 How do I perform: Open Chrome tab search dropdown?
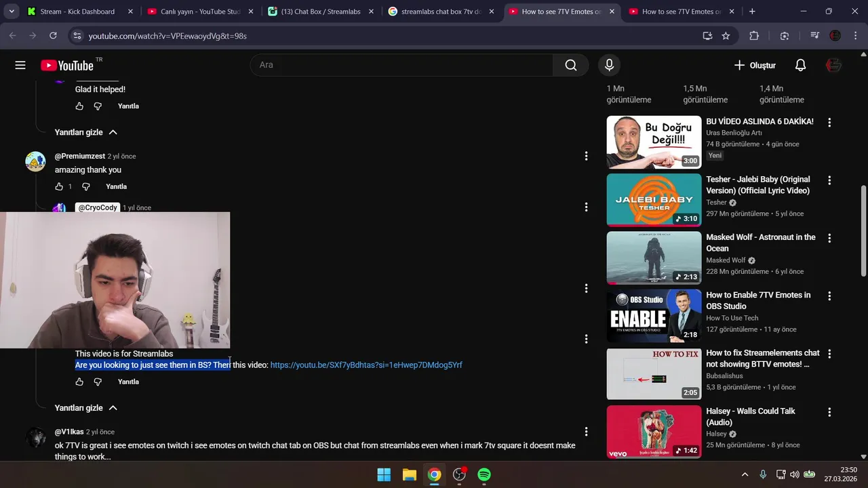click(12, 12)
